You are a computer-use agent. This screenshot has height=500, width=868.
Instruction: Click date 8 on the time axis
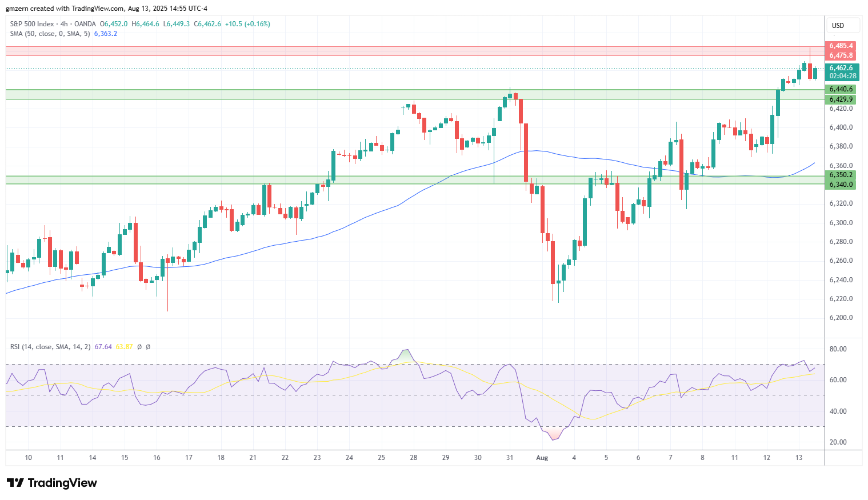(x=702, y=458)
